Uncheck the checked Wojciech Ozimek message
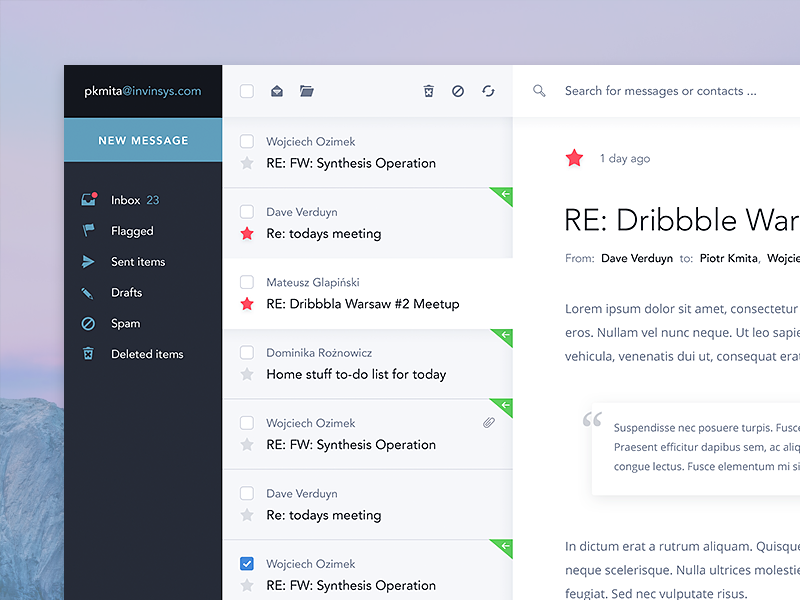Screen dimensions: 800x600 (247, 564)
